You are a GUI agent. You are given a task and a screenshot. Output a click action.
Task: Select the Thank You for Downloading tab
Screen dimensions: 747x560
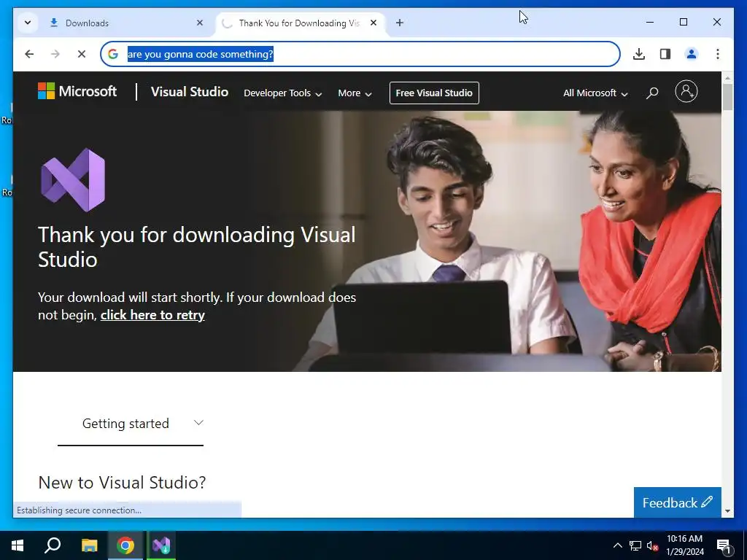pos(300,23)
